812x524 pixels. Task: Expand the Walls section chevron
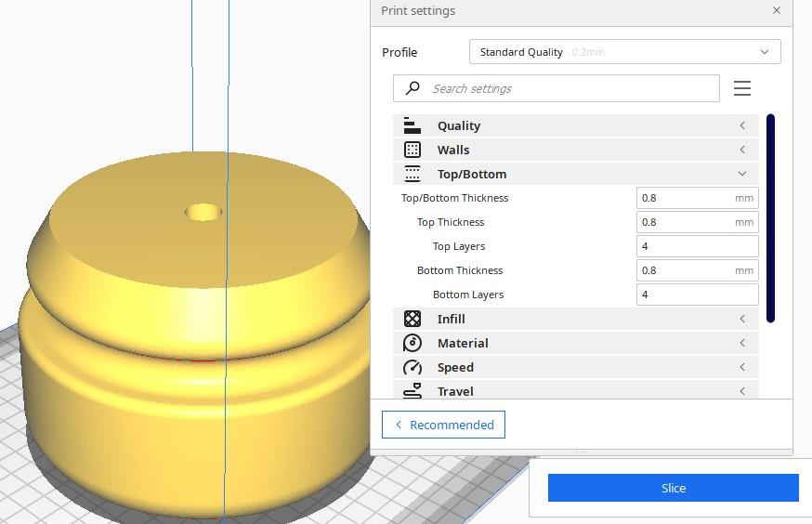tap(742, 151)
